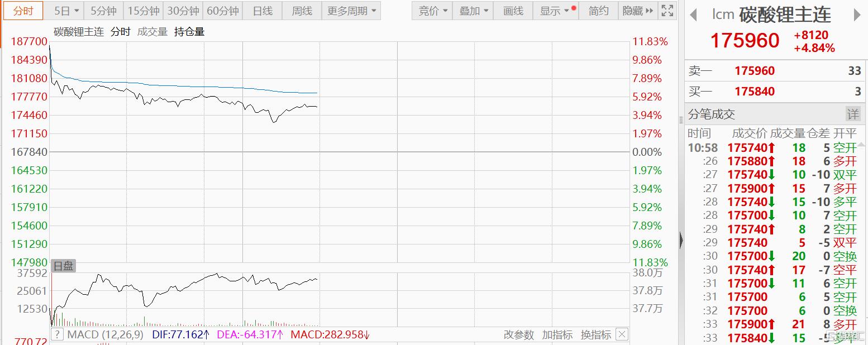Toggle the 分时 line label under the toolbar
This screenshot has height=345, width=868.
(x=120, y=32)
